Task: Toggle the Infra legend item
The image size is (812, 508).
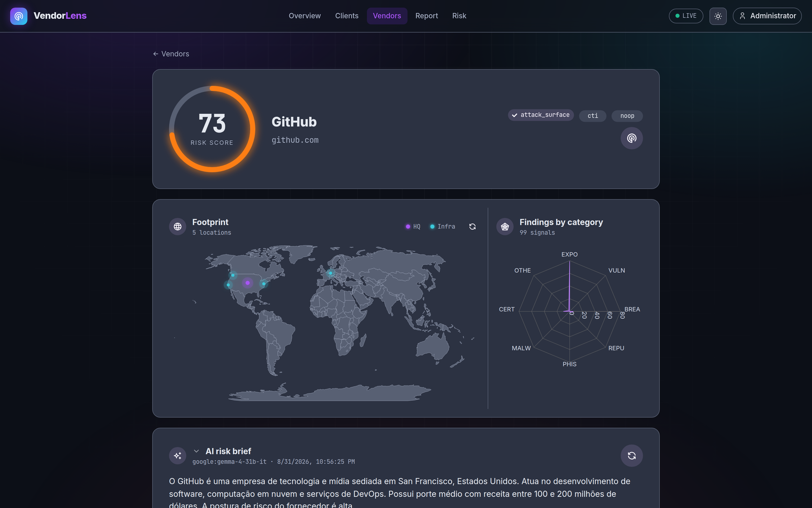Action: pyautogui.click(x=443, y=227)
